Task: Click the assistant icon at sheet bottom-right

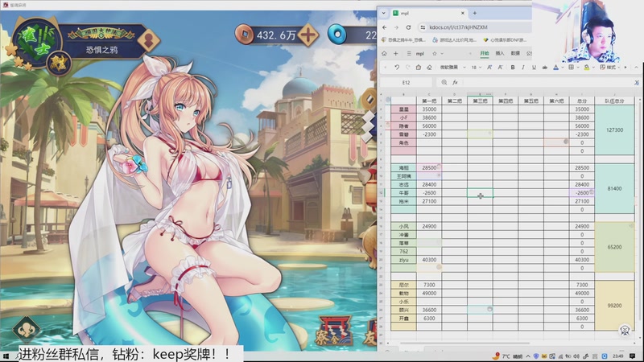Action: point(625,331)
